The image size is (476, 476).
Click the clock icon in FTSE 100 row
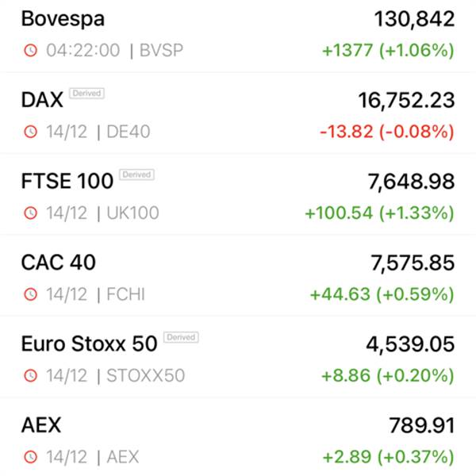click(x=31, y=213)
